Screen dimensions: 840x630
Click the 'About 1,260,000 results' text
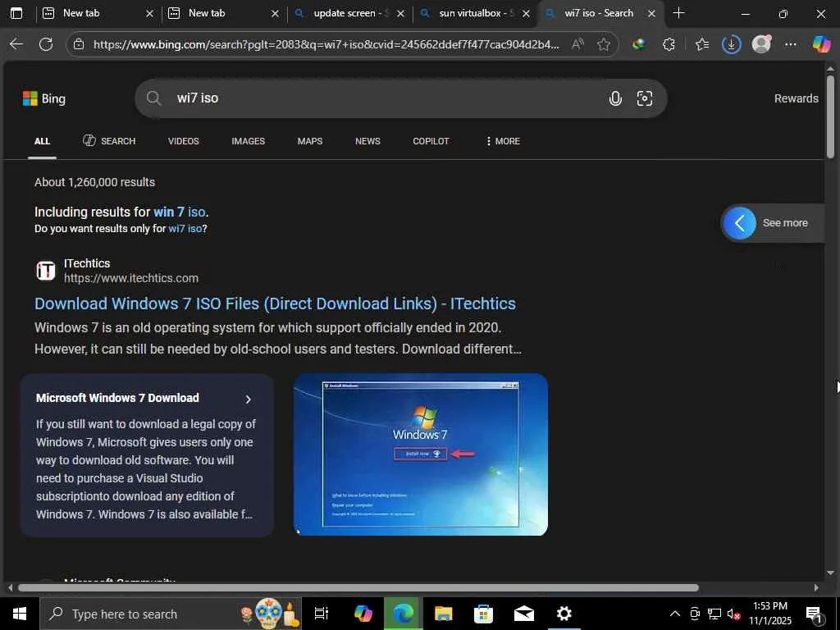tap(95, 182)
